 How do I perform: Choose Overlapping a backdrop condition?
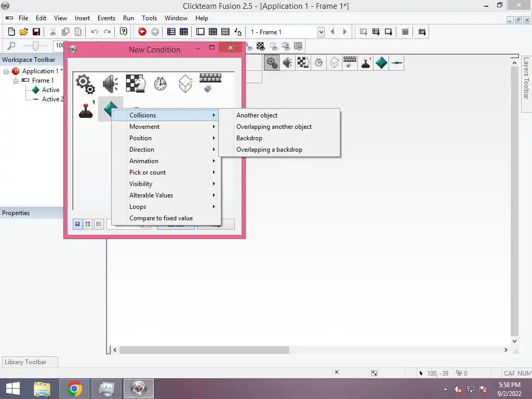279,150
